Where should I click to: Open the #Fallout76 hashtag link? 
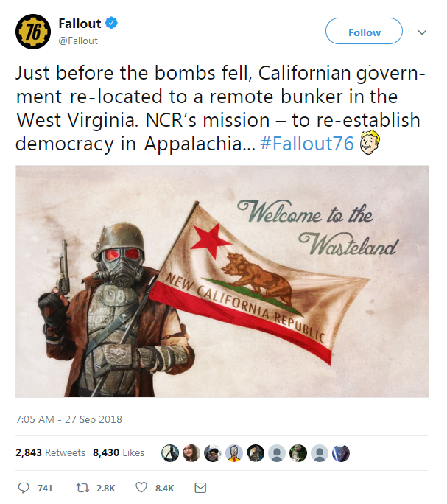pos(307,143)
